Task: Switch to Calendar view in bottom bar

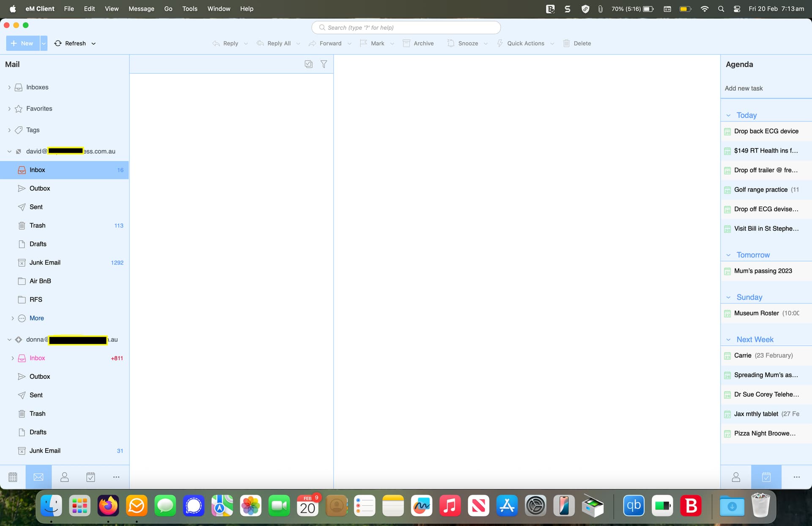Action: pos(13,477)
